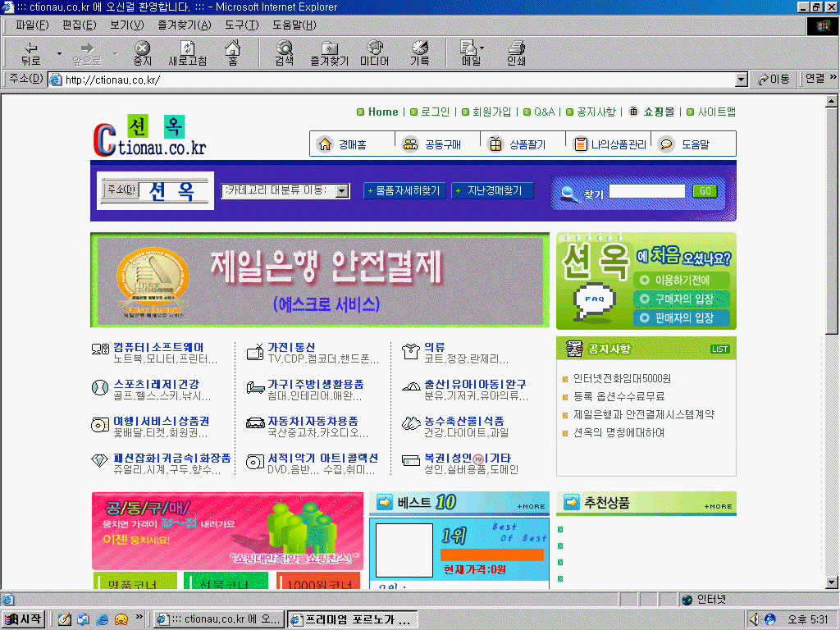The image size is (840, 630).
Task: Open the 뒤로 back history arrow
Action: tap(59, 53)
